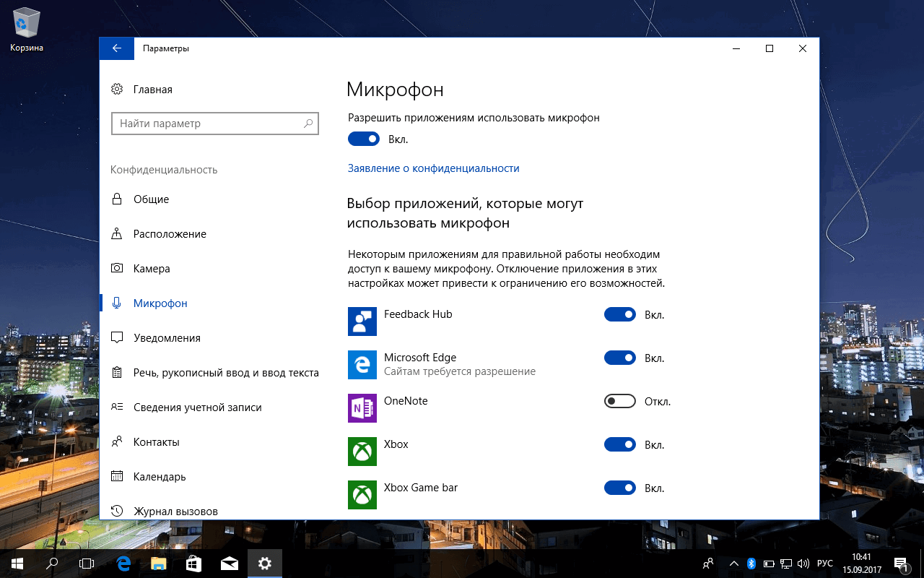
Task: Switch off the Xbox microphone toggle
Action: point(620,444)
